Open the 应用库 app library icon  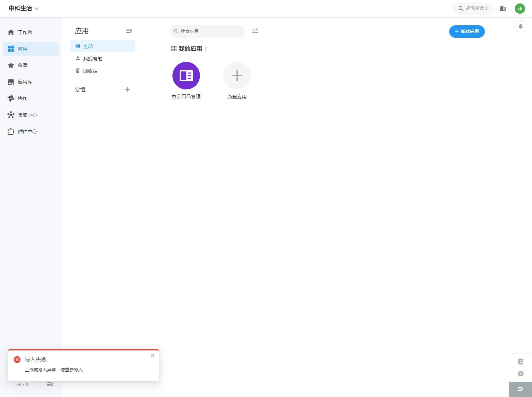(11, 82)
